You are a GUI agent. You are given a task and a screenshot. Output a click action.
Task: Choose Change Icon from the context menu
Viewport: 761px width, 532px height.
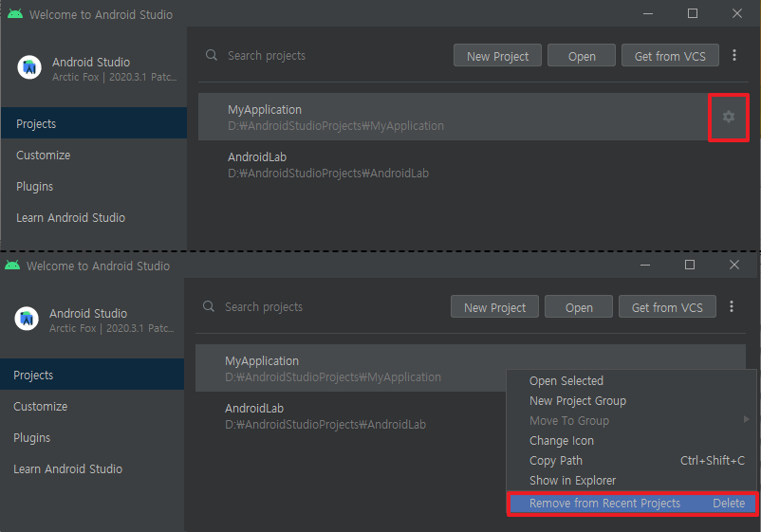tap(631, 440)
